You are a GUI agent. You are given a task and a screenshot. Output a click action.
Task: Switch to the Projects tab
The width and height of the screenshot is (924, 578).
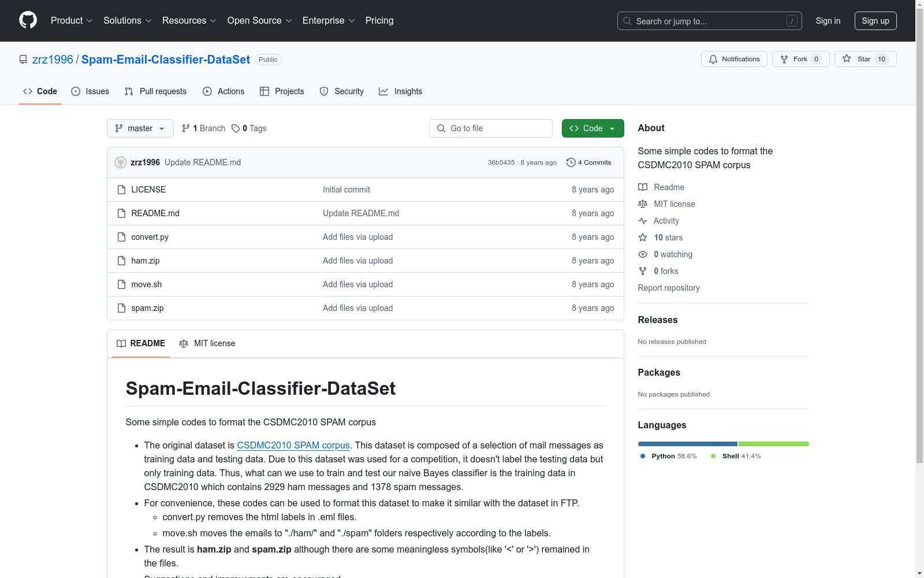(x=282, y=91)
